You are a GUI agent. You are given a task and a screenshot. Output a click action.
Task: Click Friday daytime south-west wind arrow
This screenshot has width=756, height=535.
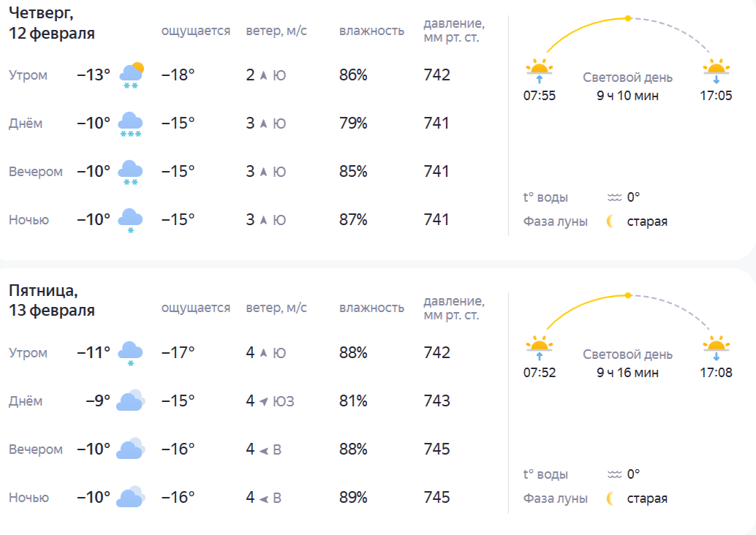263,401
